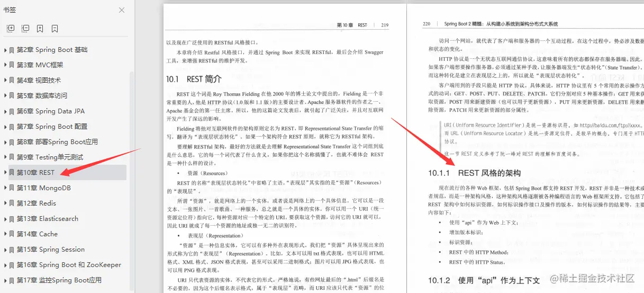Screen dimensions: 644x293
Task: Expand the 第3章 MVC框架 arrow
Action: [5, 65]
